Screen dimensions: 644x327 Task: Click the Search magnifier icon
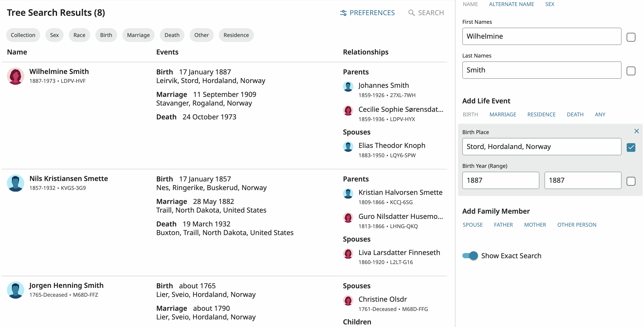click(x=411, y=13)
